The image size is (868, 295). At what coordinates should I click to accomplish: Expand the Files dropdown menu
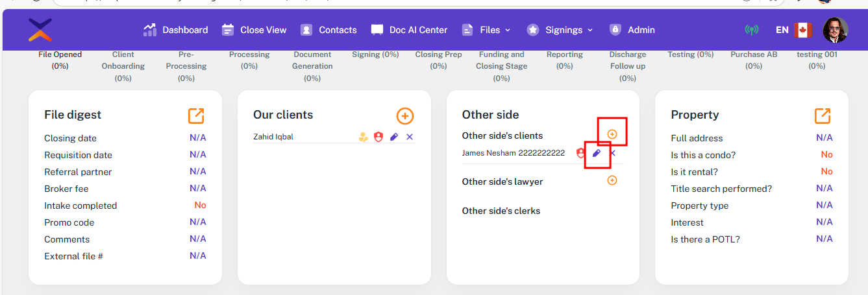point(486,30)
